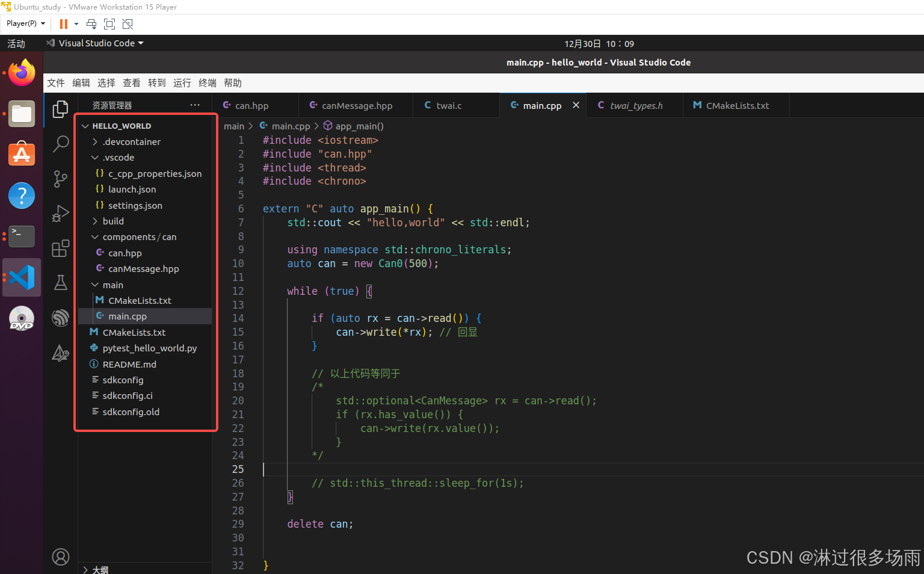
Task: Switch to the twai.c tab
Action: 456,105
